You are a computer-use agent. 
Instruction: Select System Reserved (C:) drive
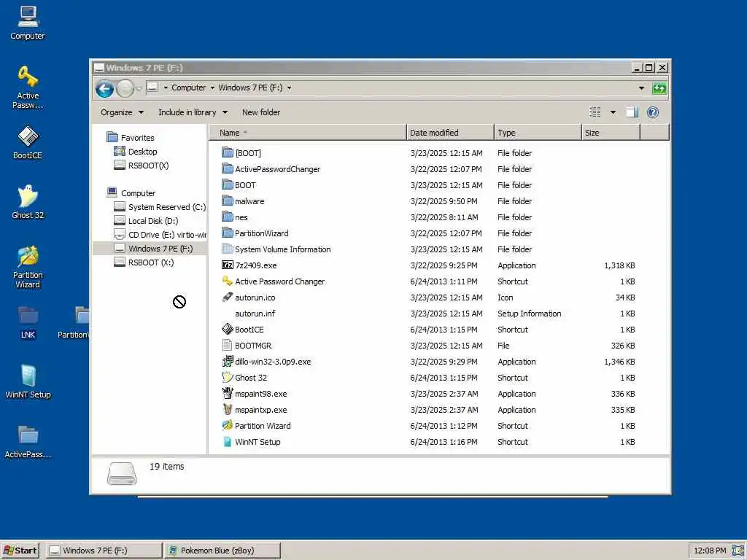160,207
